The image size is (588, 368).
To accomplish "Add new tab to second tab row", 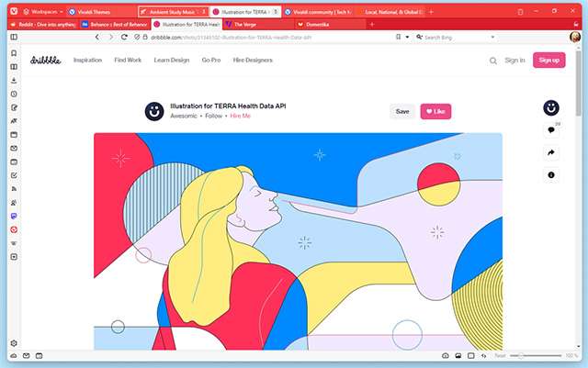I will (372, 25).
